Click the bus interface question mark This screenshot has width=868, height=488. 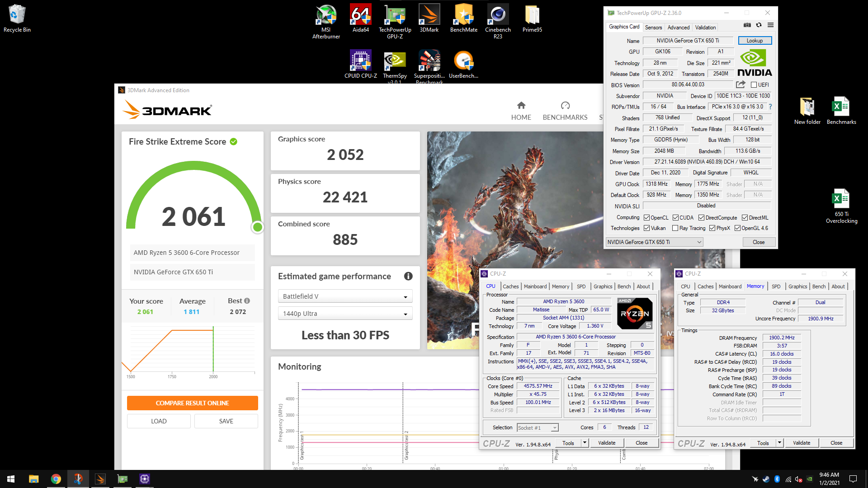(x=770, y=107)
